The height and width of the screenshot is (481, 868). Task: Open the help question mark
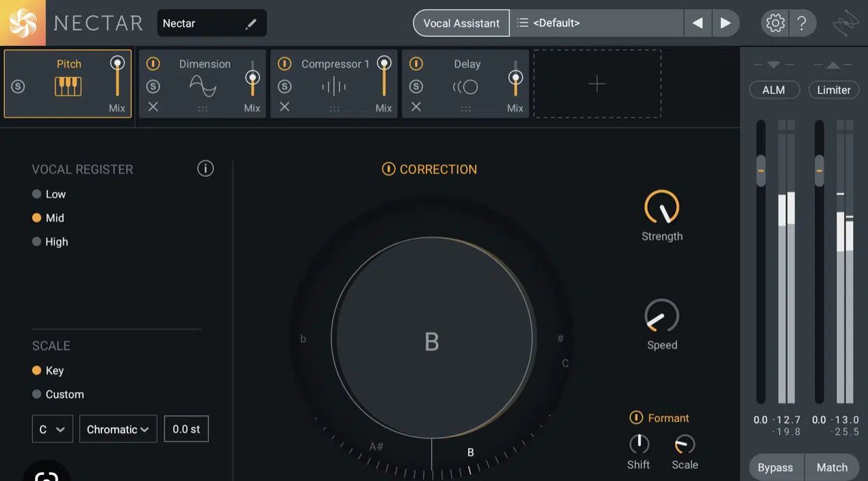[802, 23]
